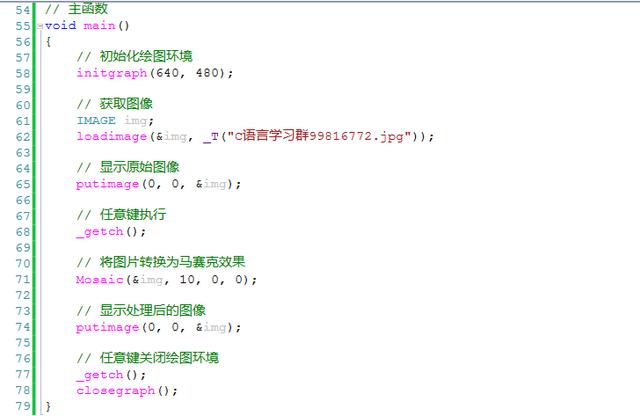Click the '// 任意键执行' comment
The height and width of the screenshot is (416, 640).
tap(121, 215)
